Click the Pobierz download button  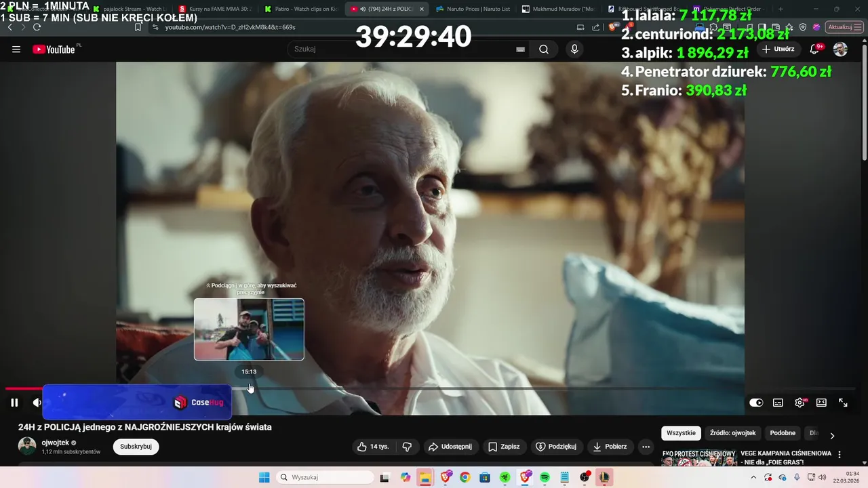click(610, 447)
